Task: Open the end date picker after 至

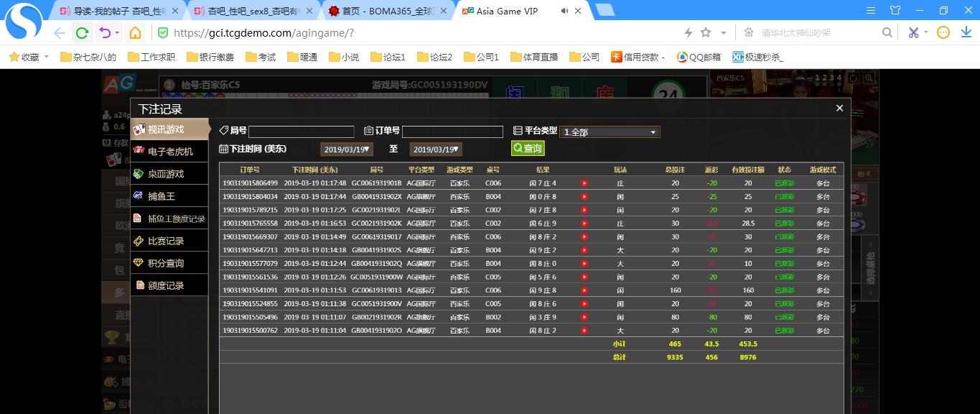Action: pos(435,149)
